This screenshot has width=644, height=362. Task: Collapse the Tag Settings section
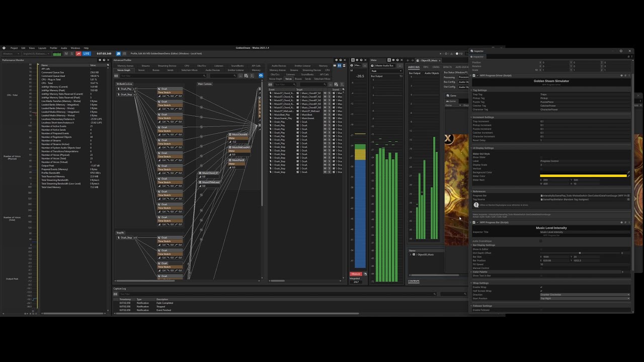pos(472,90)
